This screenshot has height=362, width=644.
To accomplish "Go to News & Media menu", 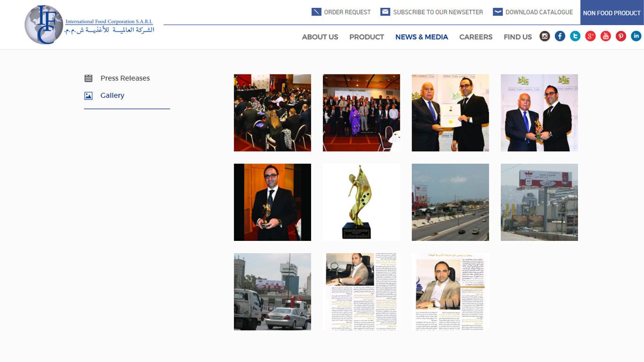I will [421, 37].
